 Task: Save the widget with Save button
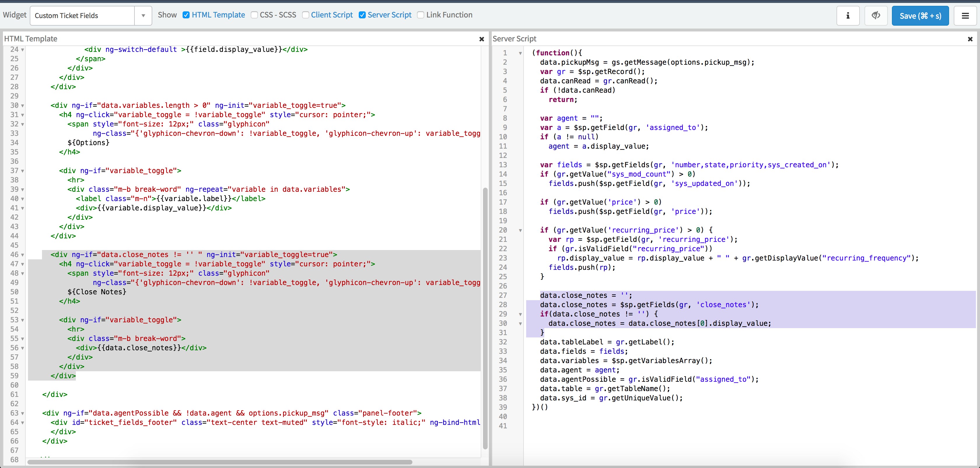point(920,15)
